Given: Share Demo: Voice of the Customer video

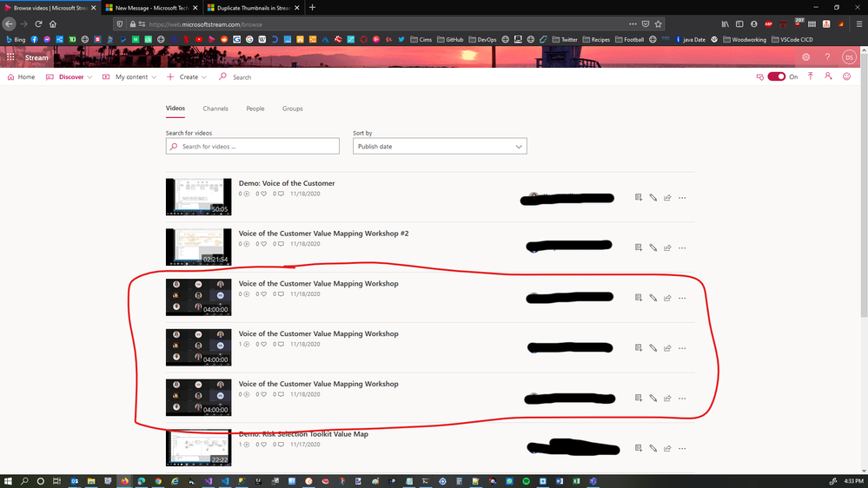Looking at the screenshot, I should click(x=667, y=197).
